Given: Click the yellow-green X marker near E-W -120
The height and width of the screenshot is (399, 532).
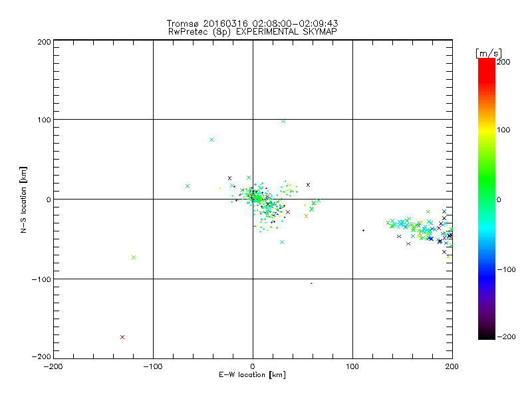Looking at the screenshot, I should pyautogui.click(x=134, y=257).
